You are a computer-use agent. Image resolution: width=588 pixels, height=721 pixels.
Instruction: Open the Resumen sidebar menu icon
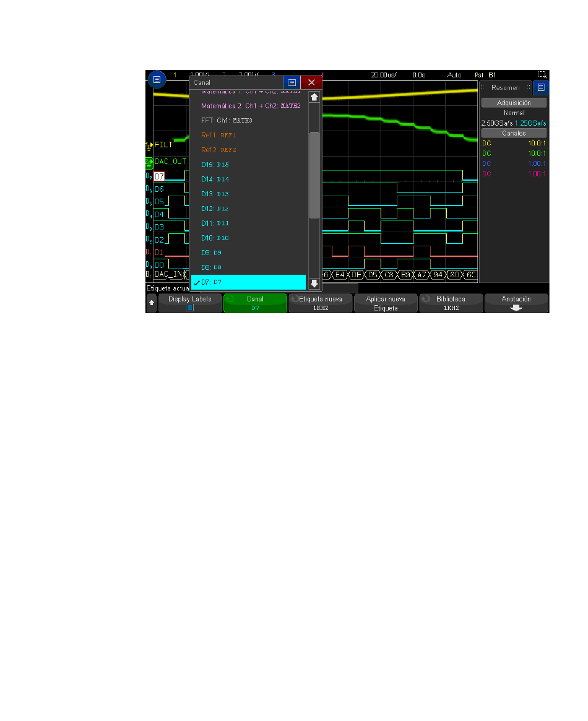click(x=541, y=87)
